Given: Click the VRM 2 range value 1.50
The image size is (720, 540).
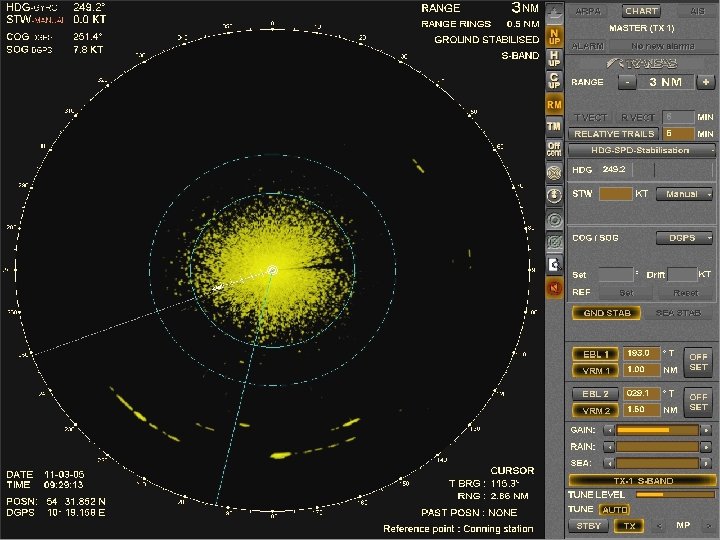Looking at the screenshot, I should pos(641,409).
